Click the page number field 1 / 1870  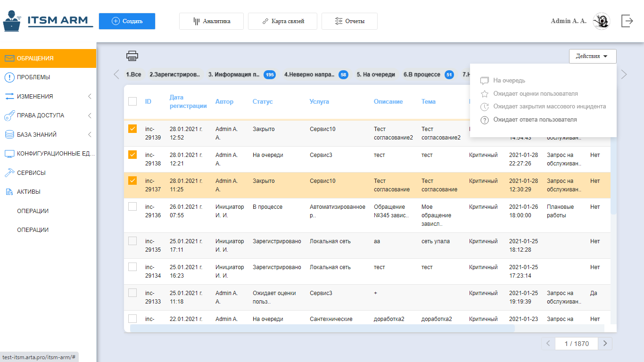tap(577, 344)
